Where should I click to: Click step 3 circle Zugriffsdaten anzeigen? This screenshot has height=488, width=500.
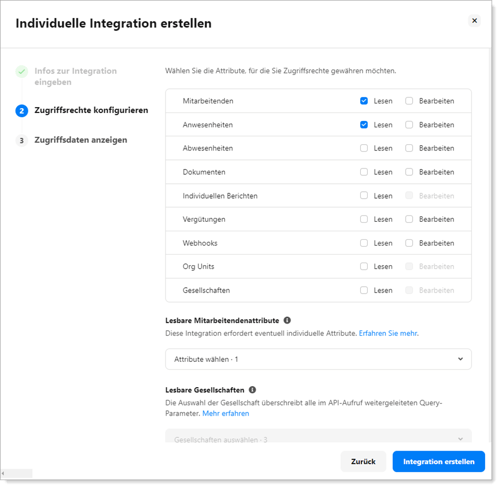pyautogui.click(x=22, y=140)
